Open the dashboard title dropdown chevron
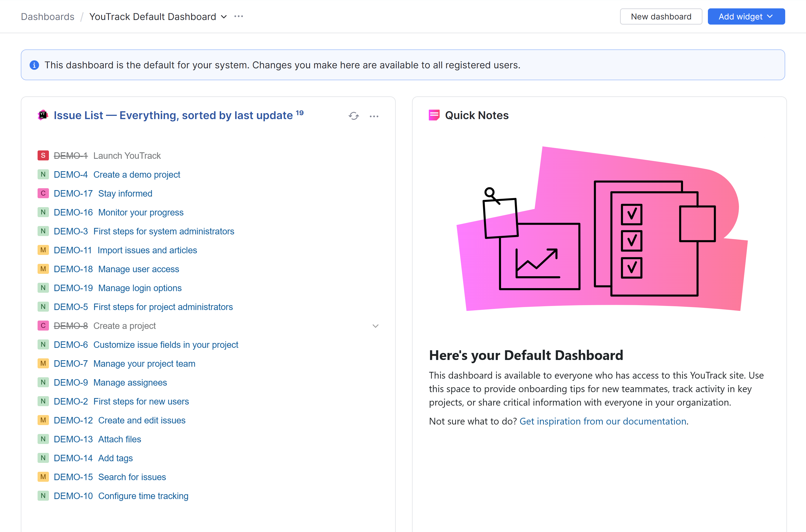 point(224,17)
